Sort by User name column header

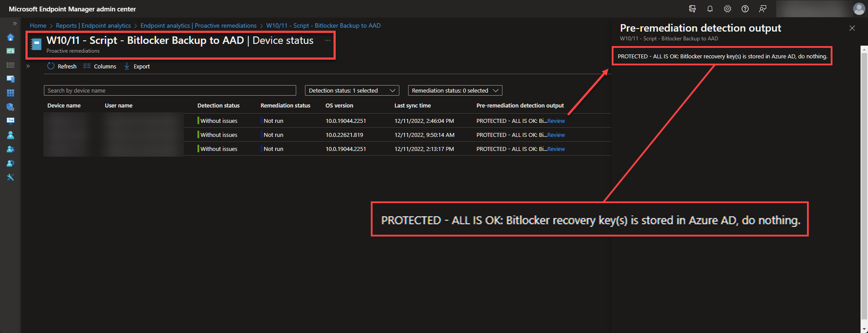tap(118, 105)
